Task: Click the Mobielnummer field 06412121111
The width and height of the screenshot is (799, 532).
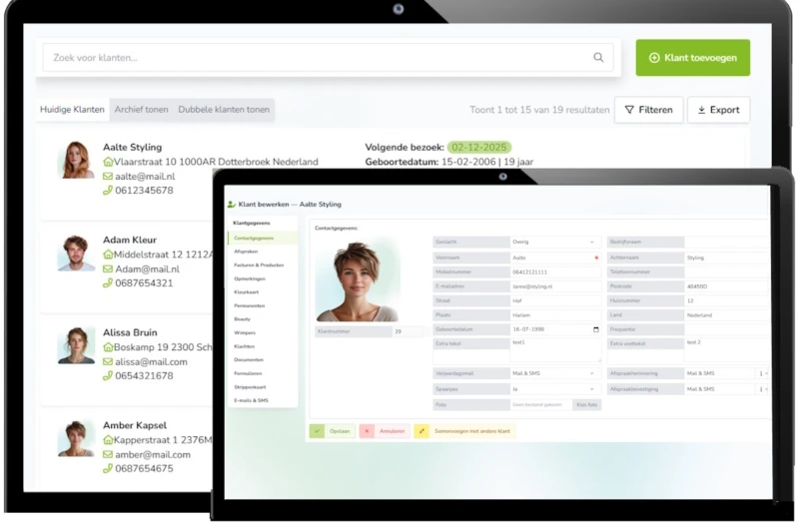Action: point(555,272)
